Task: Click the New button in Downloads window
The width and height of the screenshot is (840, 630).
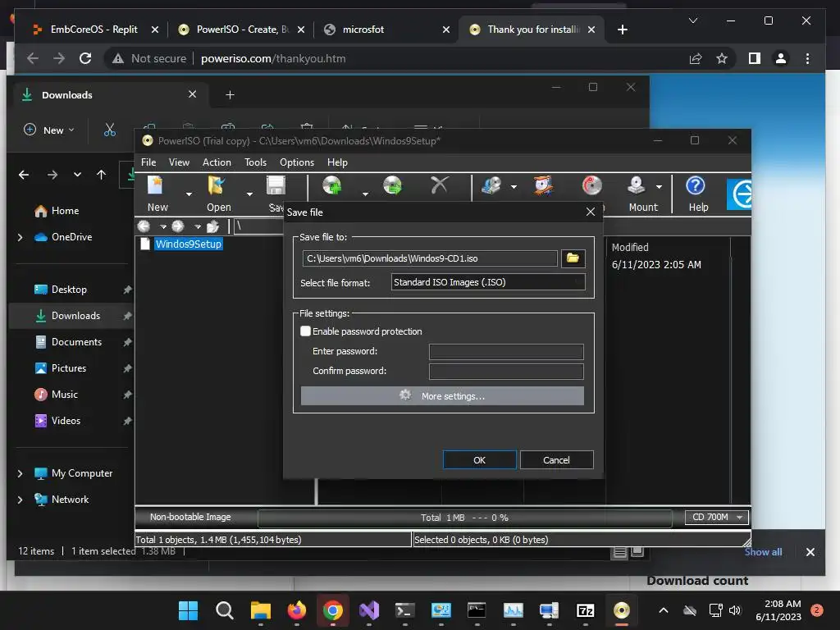Action: (49, 130)
